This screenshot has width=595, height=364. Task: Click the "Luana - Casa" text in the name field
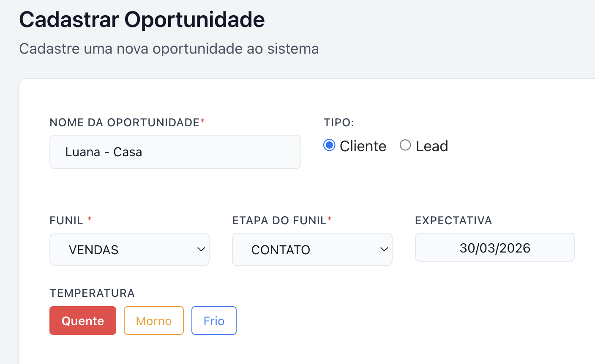pos(104,152)
